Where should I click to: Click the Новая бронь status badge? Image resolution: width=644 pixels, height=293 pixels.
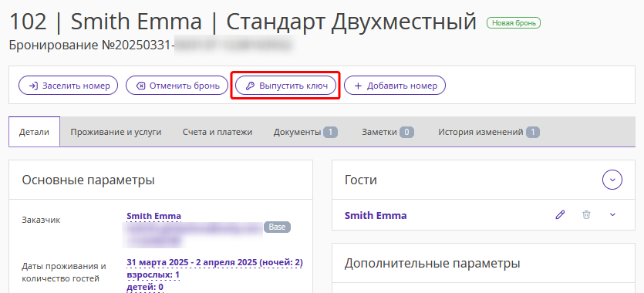point(514,23)
